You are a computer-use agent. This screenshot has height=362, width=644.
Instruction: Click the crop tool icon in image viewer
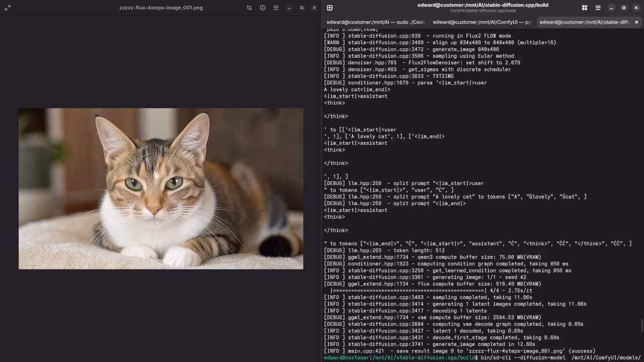(x=249, y=8)
